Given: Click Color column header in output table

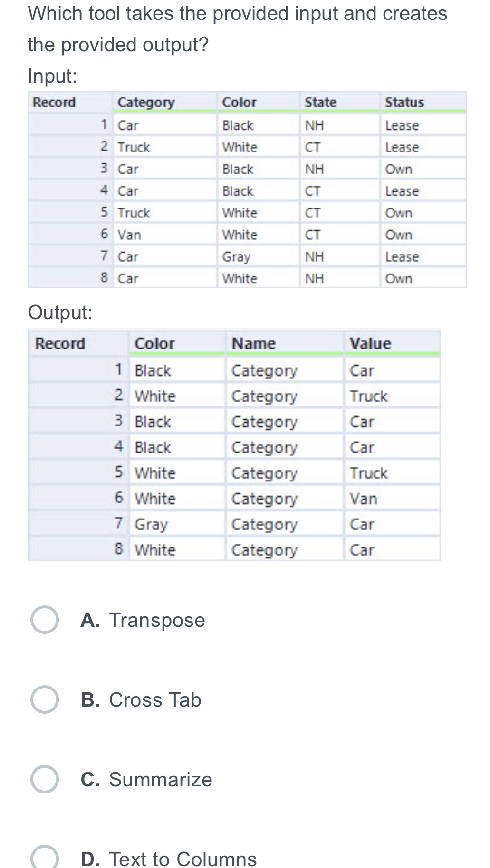Looking at the screenshot, I should pyautogui.click(x=154, y=343).
